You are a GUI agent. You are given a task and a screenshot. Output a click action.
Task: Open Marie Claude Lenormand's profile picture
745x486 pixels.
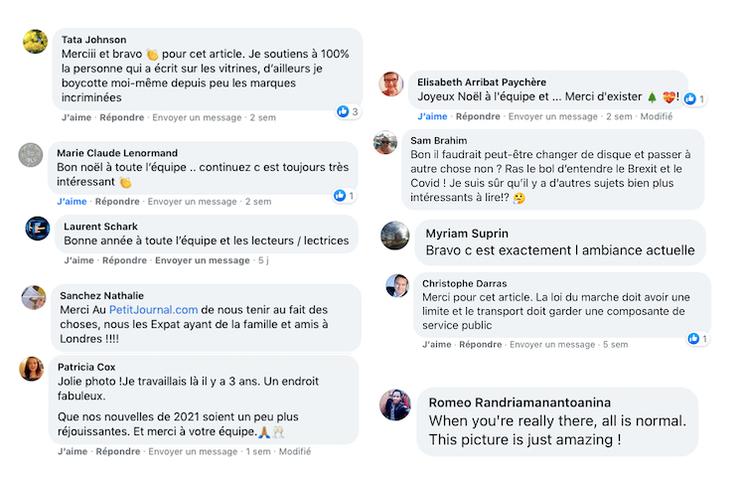(x=31, y=154)
